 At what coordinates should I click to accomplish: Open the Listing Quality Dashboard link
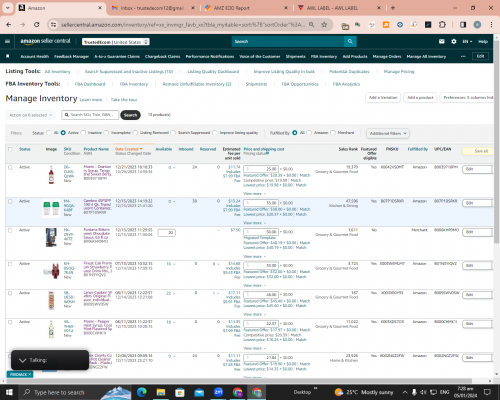click(x=213, y=71)
